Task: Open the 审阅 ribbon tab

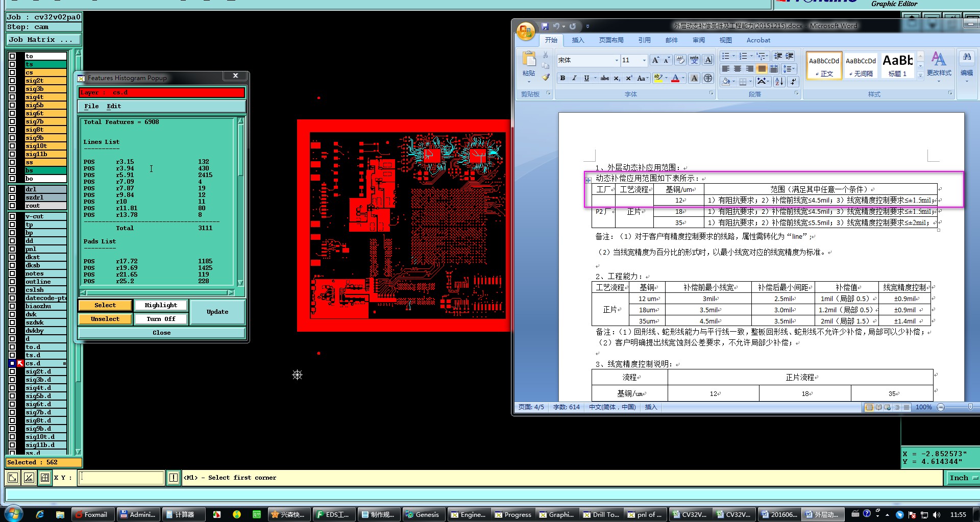Action: [699, 40]
